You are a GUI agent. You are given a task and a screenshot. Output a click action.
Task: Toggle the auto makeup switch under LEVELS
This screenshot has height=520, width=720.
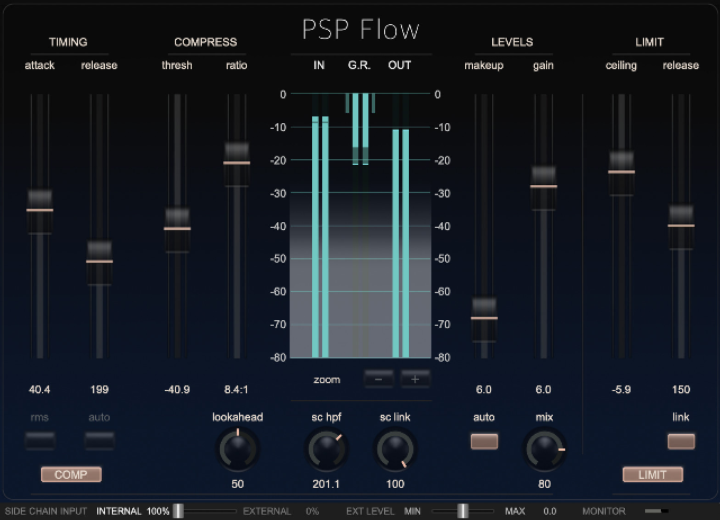click(x=484, y=441)
